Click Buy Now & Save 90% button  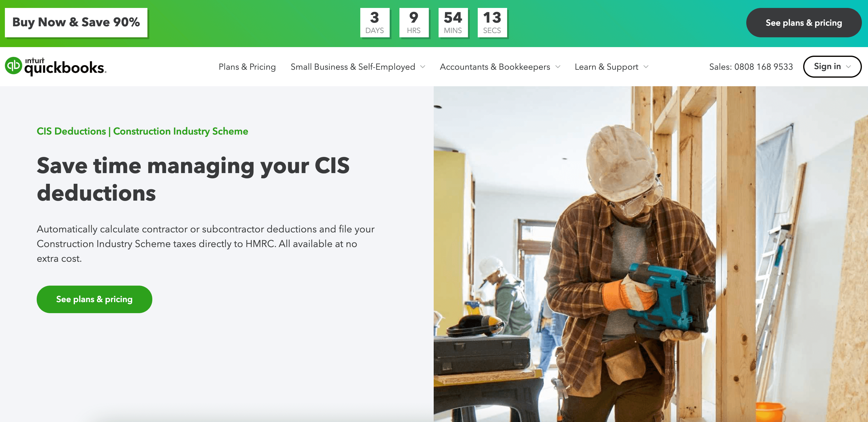point(76,22)
